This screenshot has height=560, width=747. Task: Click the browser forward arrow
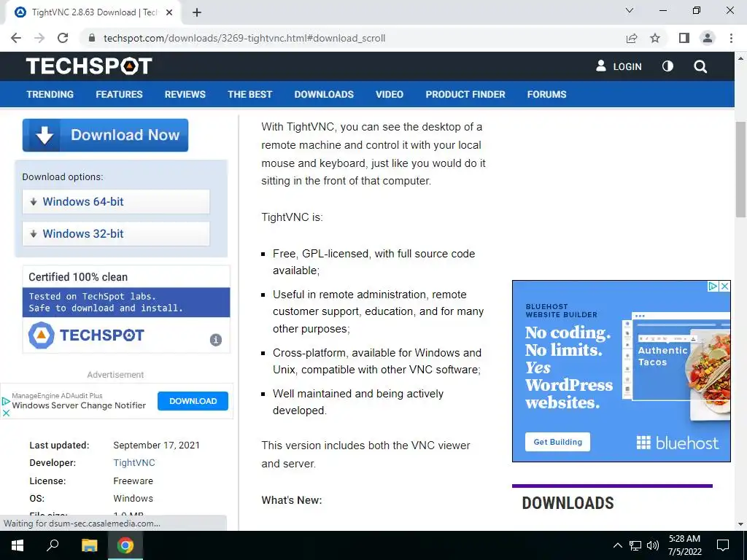pyautogui.click(x=39, y=38)
